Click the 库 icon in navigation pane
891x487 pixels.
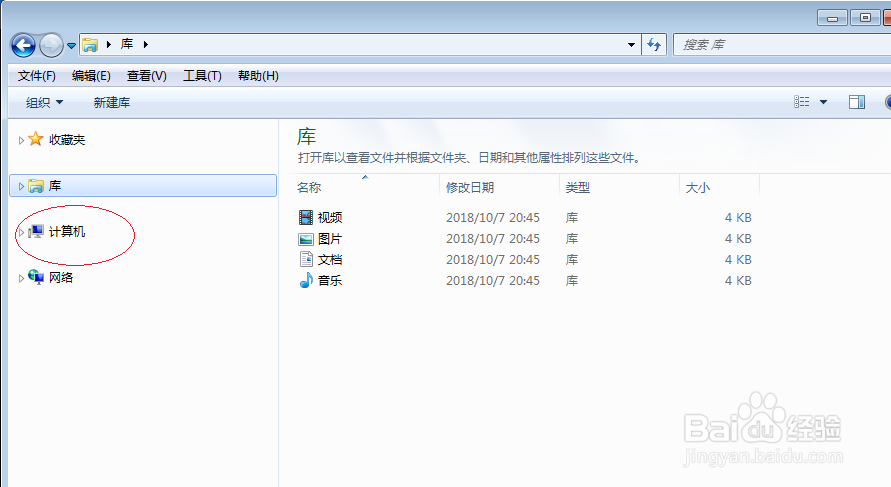pos(36,186)
